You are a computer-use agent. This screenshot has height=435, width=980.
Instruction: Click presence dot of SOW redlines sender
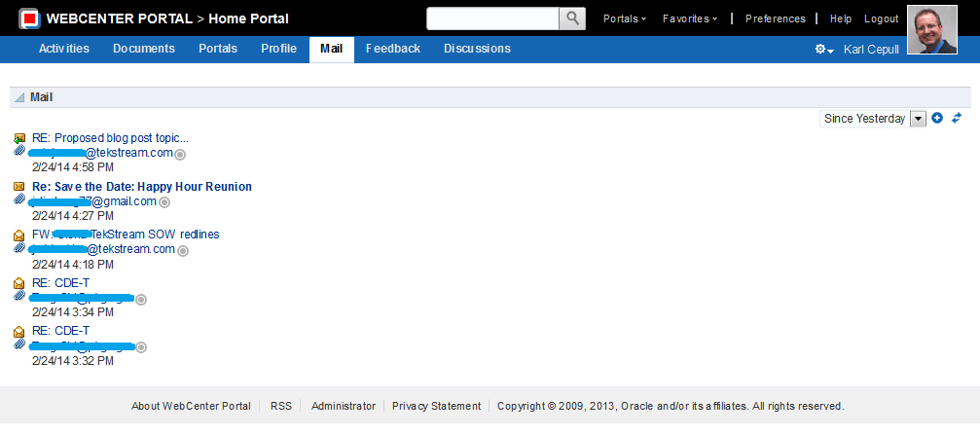(183, 251)
